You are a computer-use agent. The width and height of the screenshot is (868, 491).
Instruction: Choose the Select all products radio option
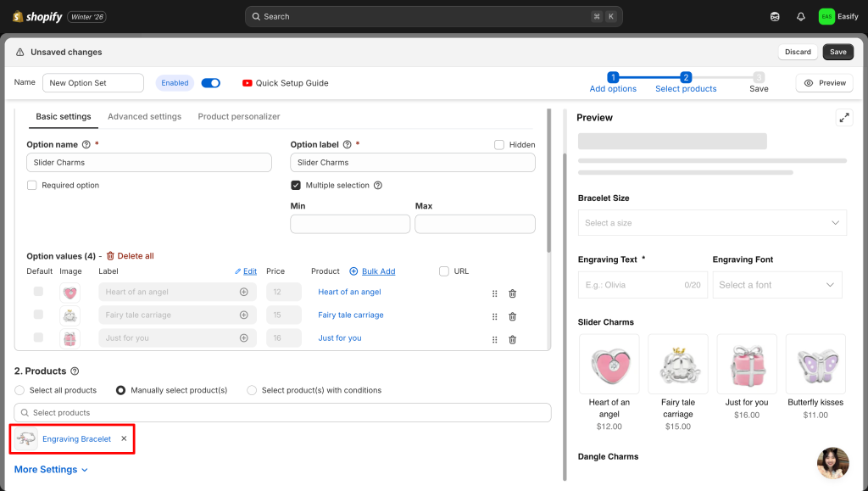[x=20, y=391]
